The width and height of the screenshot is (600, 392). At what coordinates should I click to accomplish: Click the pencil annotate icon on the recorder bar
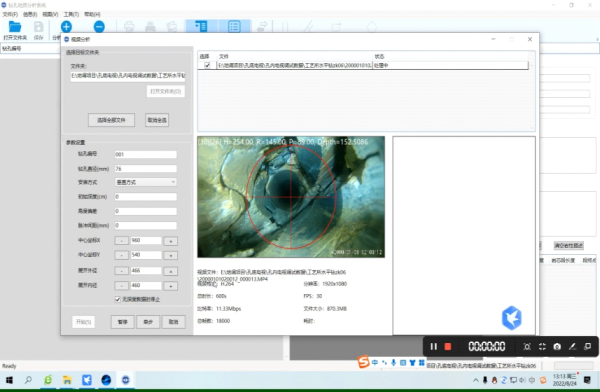tap(572, 346)
